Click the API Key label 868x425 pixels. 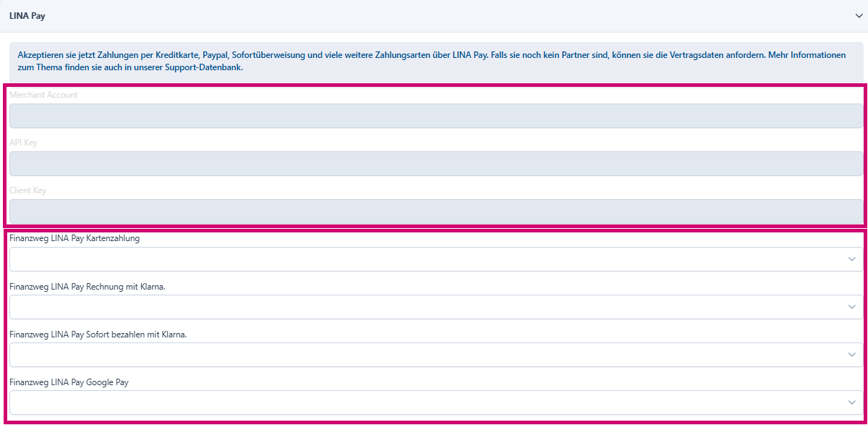[x=23, y=143]
